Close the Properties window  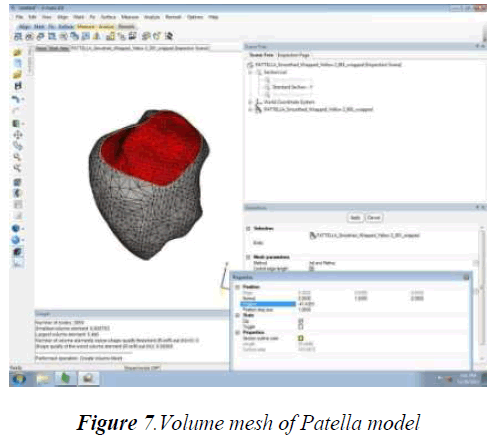[466, 277]
